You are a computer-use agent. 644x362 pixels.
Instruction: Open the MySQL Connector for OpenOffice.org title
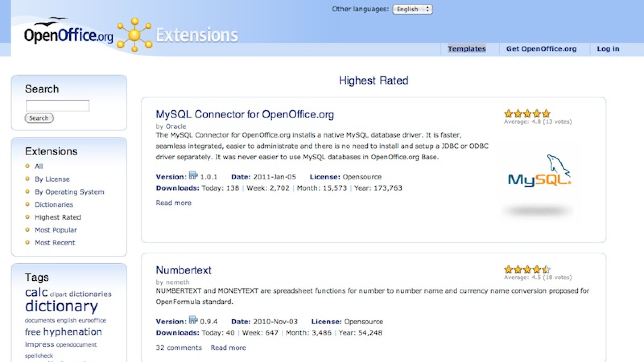pyautogui.click(x=245, y=115)
